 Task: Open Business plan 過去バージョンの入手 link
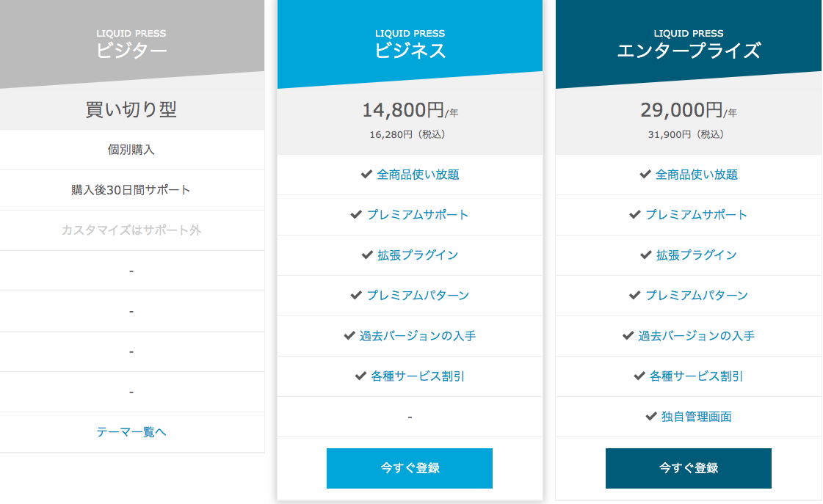pyautogui.click(x=418, y=336)
